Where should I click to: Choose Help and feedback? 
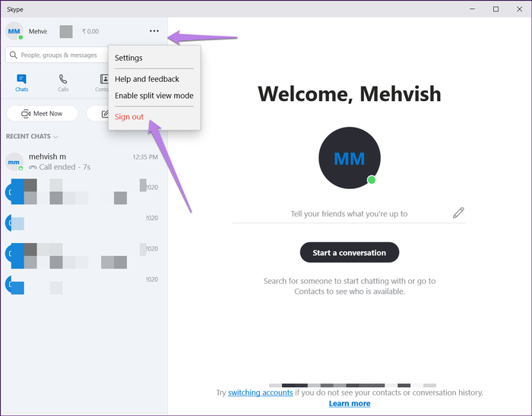pyautogui.click(x=147, y=79)
